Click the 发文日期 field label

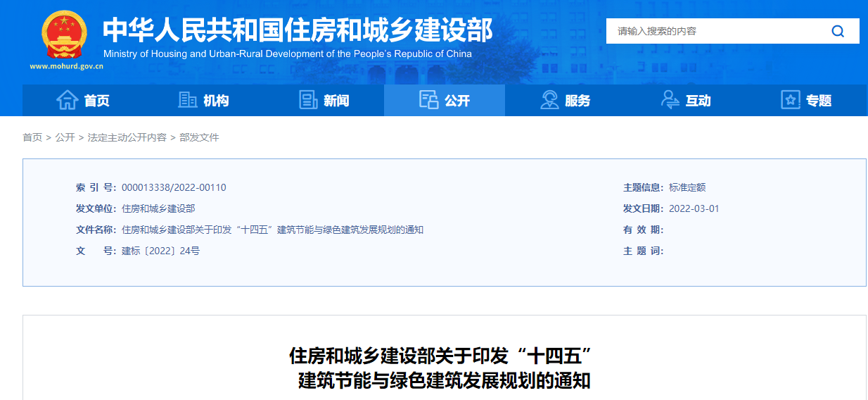(x=644, y=208)
